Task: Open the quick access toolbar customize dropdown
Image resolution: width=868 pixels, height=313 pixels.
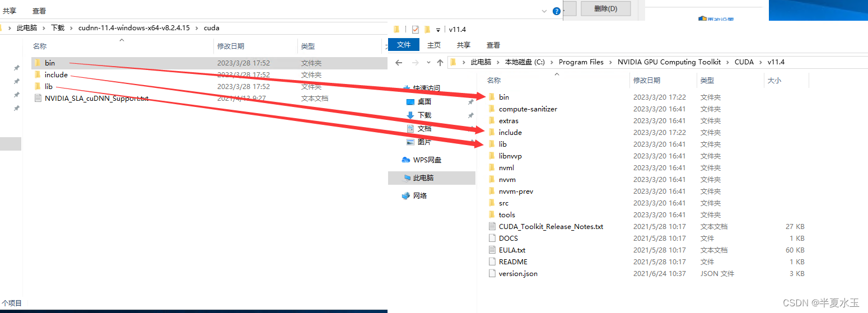Action: point(438,30)
